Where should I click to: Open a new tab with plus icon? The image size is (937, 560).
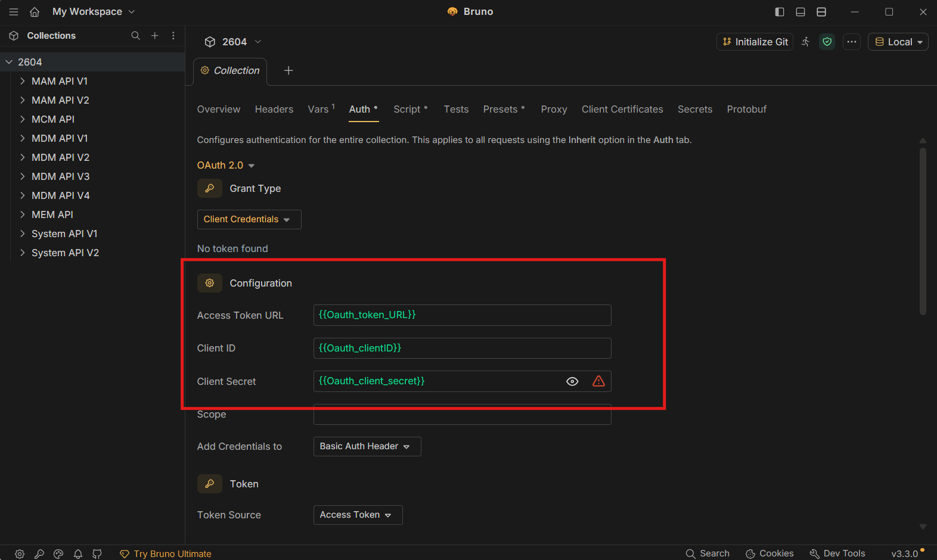(288, 70)
